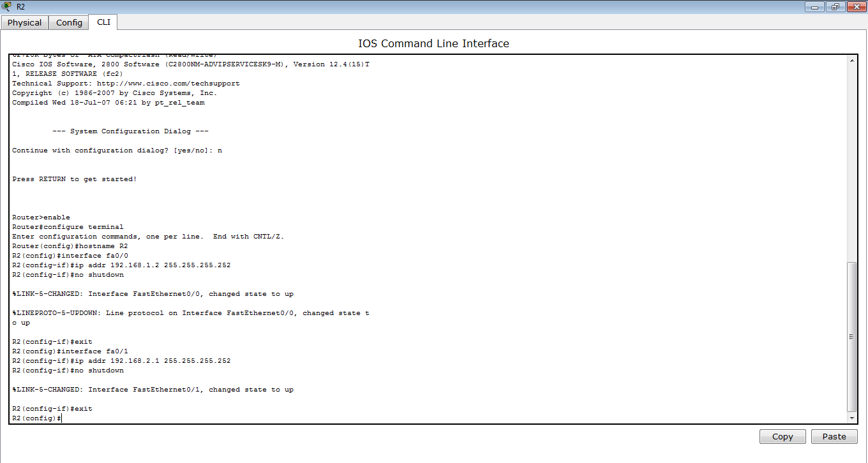
Task: Click the Paste button
Action: (x=834, y=436)
